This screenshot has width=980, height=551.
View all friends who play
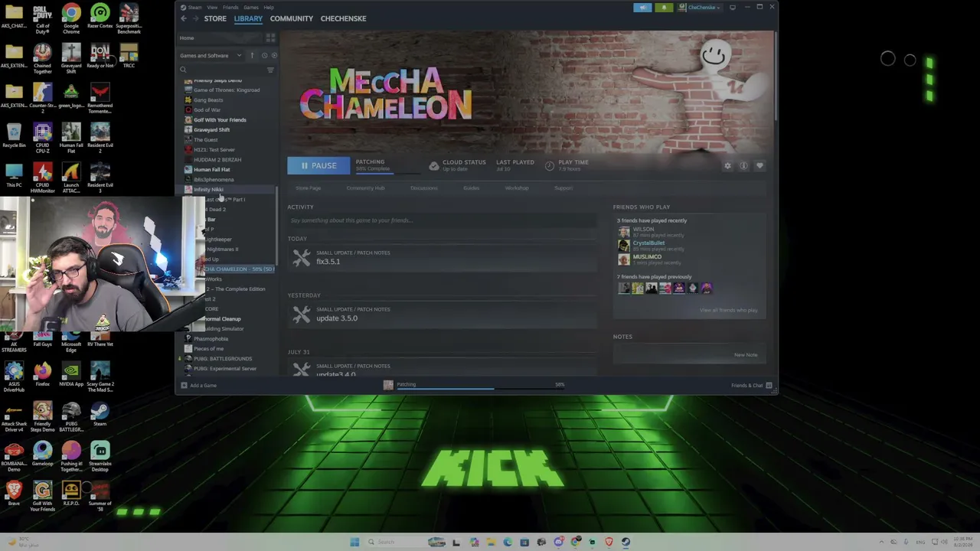729,310
